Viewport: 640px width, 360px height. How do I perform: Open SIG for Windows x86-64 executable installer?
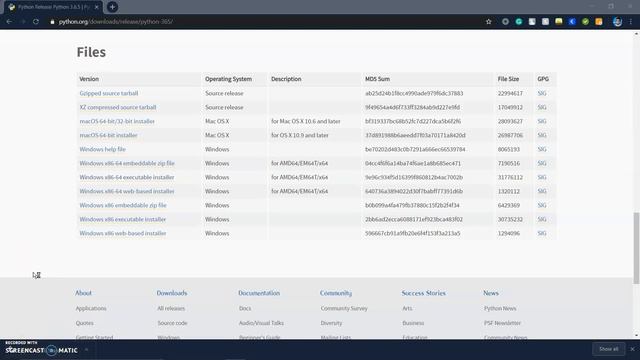point(542,177)
